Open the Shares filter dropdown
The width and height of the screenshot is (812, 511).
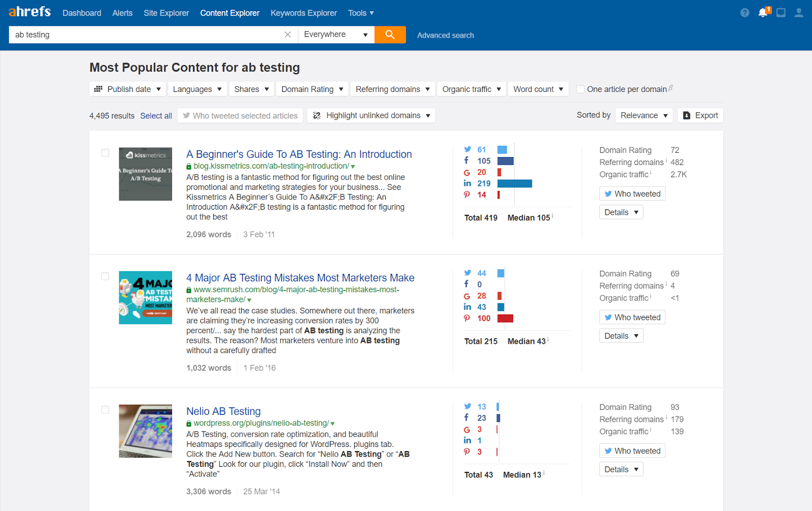[x=252, y=89]
